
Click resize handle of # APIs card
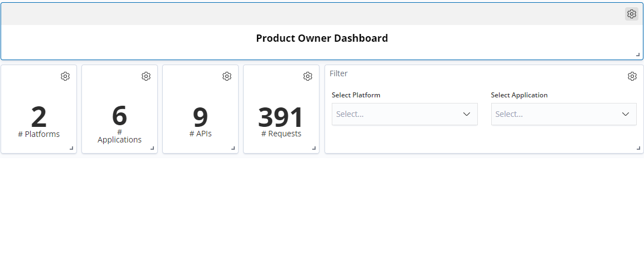coord(233,148)
